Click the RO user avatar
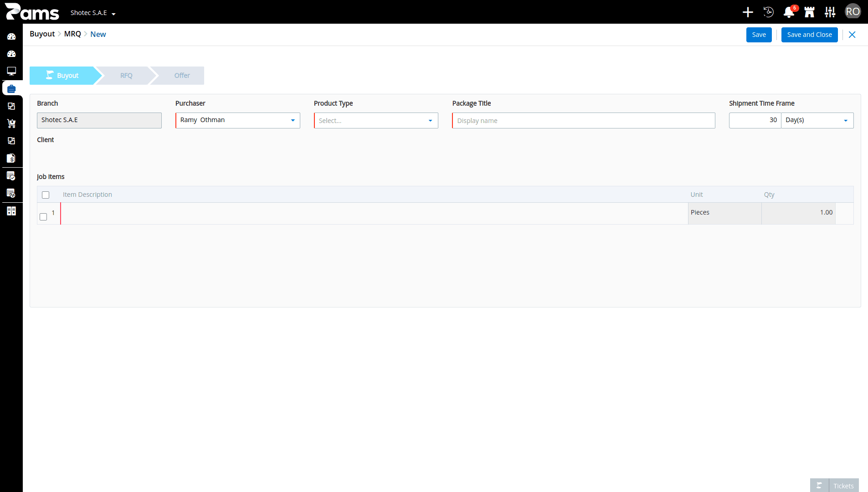The image size is (868, 492). (853, 12)
